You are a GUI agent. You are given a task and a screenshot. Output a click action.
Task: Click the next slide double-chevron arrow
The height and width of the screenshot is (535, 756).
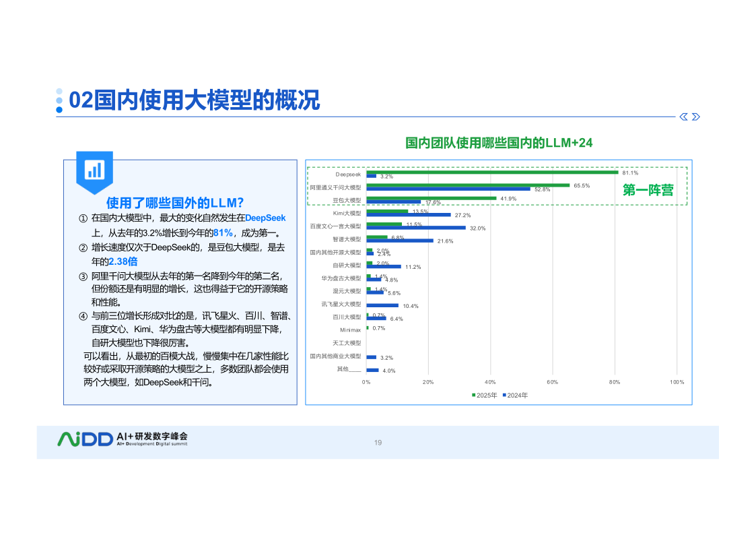point(695,117)
